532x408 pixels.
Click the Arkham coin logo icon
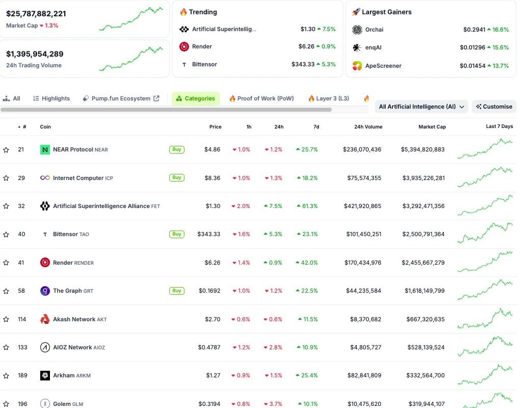tap(45, 376)
